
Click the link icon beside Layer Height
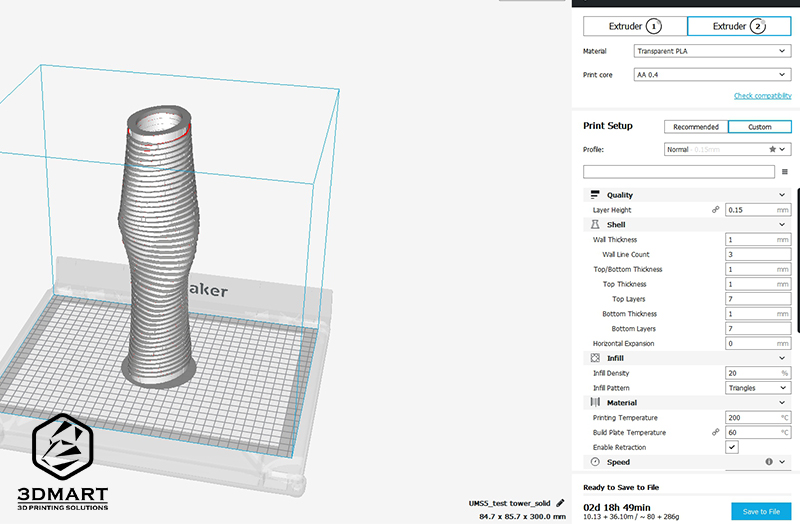click(715, 210)
